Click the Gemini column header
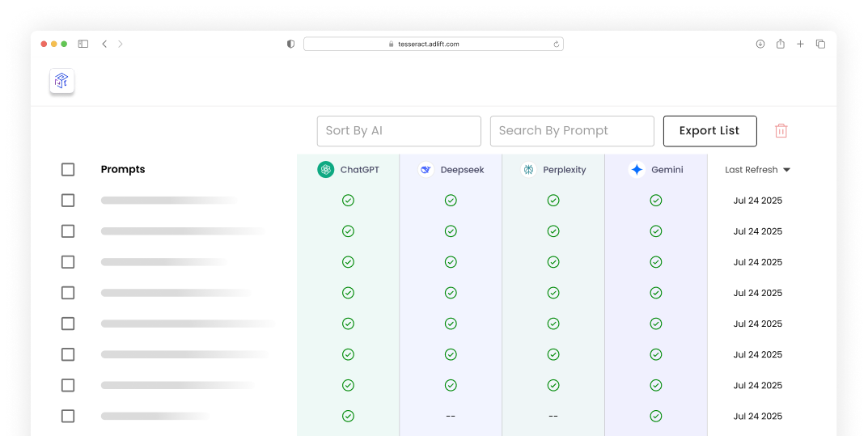 656,169
